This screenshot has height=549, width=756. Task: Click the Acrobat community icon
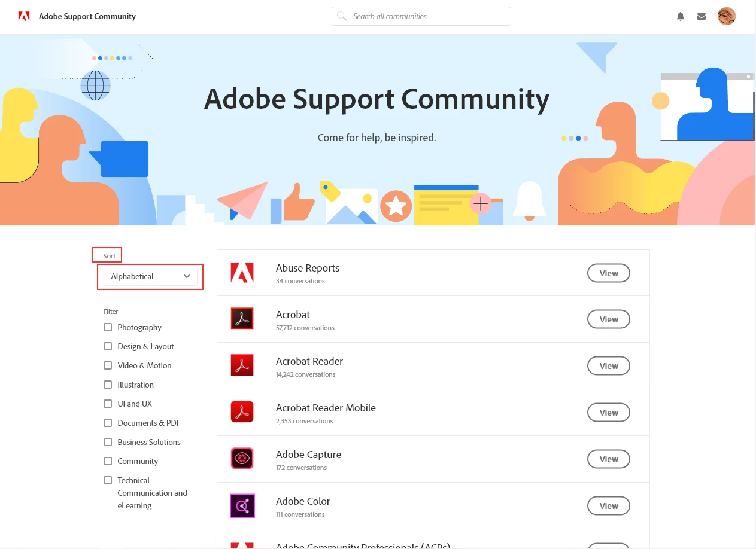[x=242, y=319]
